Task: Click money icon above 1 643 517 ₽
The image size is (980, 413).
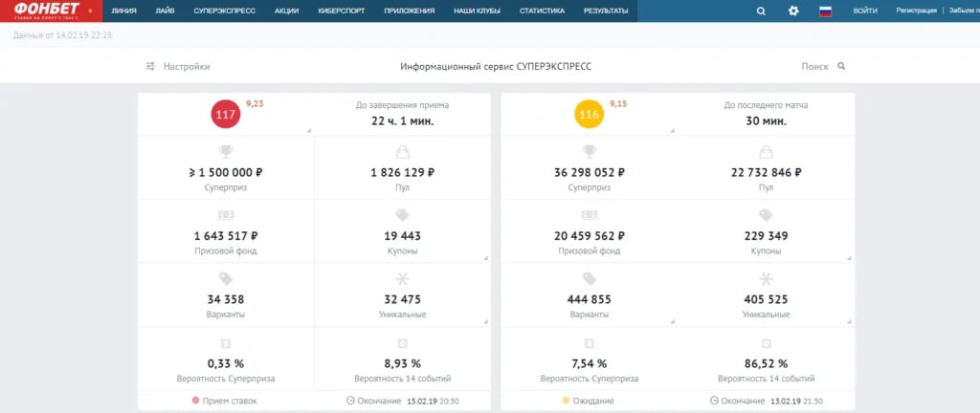Action: pos(226,215)
